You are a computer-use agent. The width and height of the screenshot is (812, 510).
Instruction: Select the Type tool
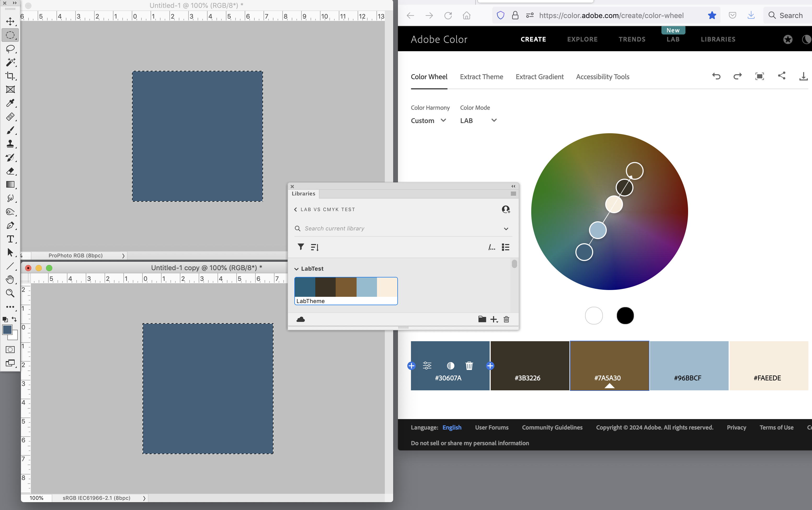pyautogui.click(x=10, y=239)
